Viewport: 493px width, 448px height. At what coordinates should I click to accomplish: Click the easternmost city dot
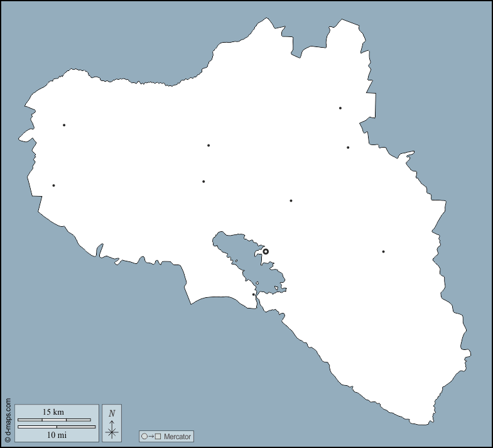383,252
